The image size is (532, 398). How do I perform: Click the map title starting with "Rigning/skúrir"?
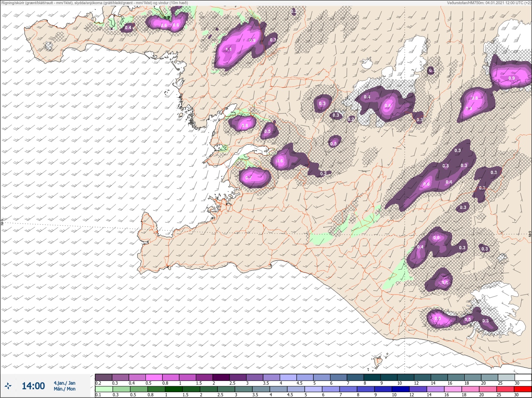94,2
